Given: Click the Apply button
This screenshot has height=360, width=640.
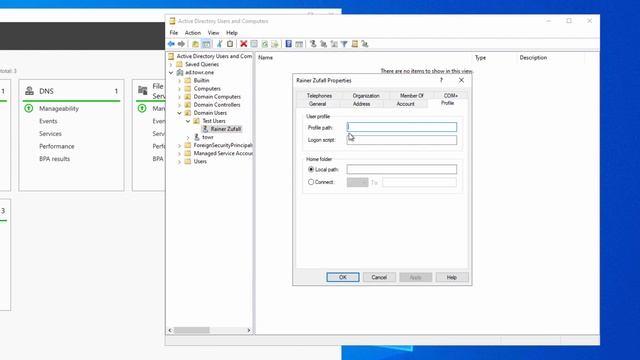Looking at the screenshot, I should click(x=416, y=277).
